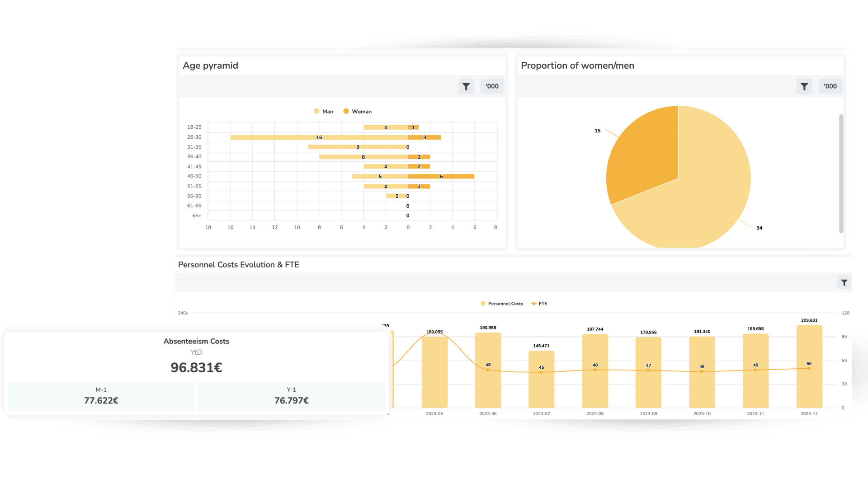Click the 46-50 Woman bar showing 6

point(441,177)
